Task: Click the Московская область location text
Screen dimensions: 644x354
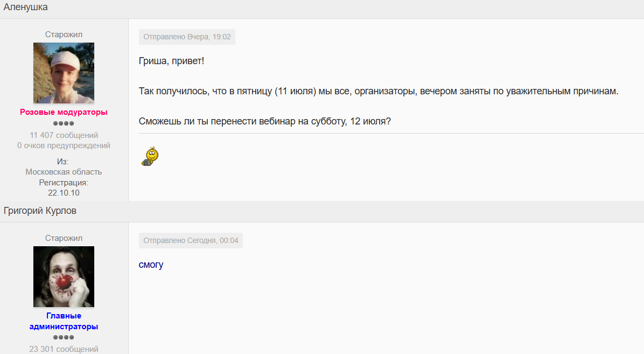Action: coord(64,172)
